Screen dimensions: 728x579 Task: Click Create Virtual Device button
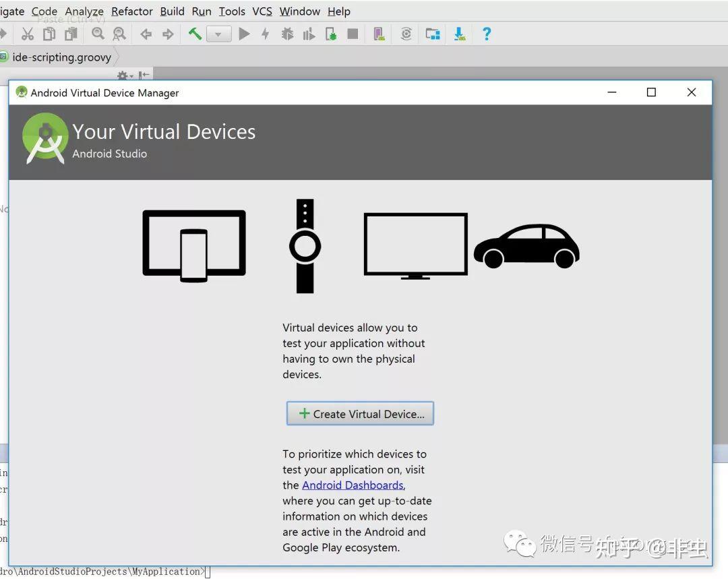point(360,414)
